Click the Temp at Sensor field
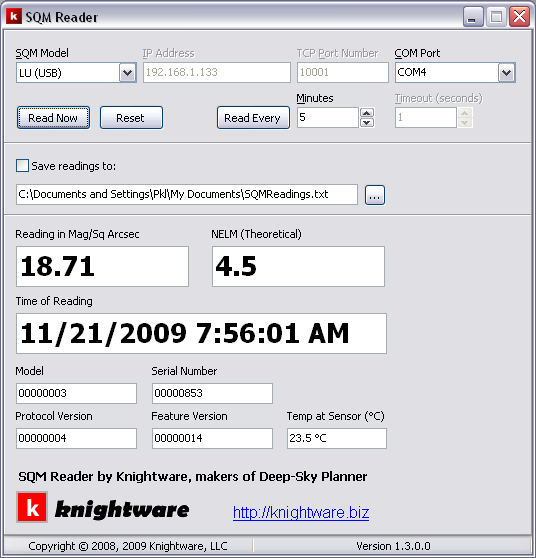This screenshot has width=536, height=558. coord(337,438)
